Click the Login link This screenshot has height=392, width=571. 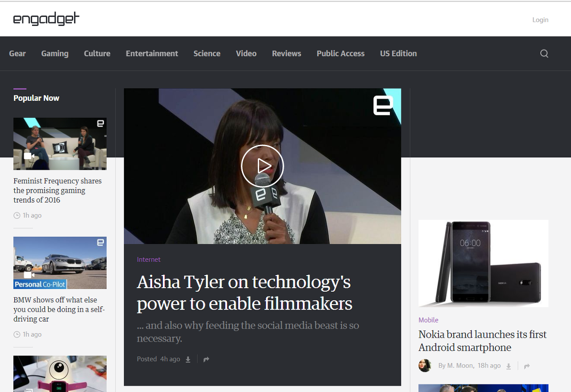click(540, 20)
